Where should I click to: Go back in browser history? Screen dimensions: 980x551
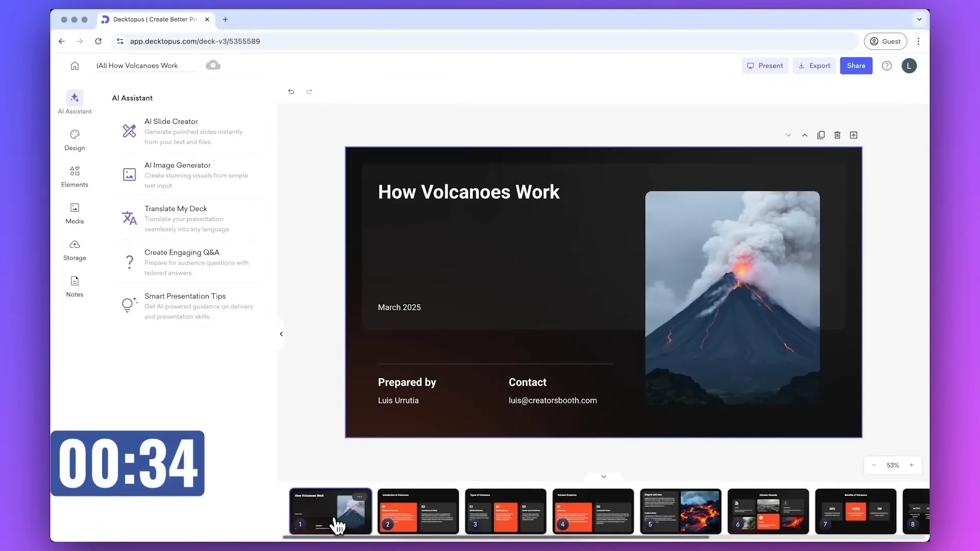[61, 41]
